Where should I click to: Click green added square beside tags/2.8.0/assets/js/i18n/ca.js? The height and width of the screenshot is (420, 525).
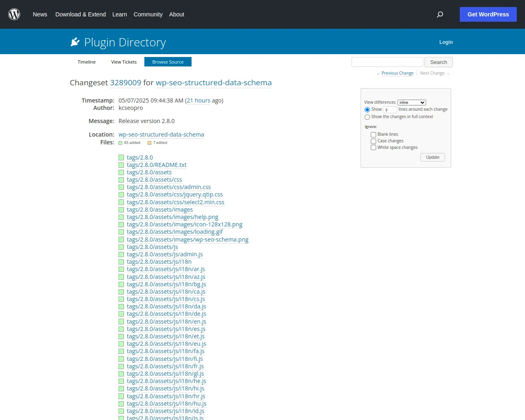tap(121, 292)
